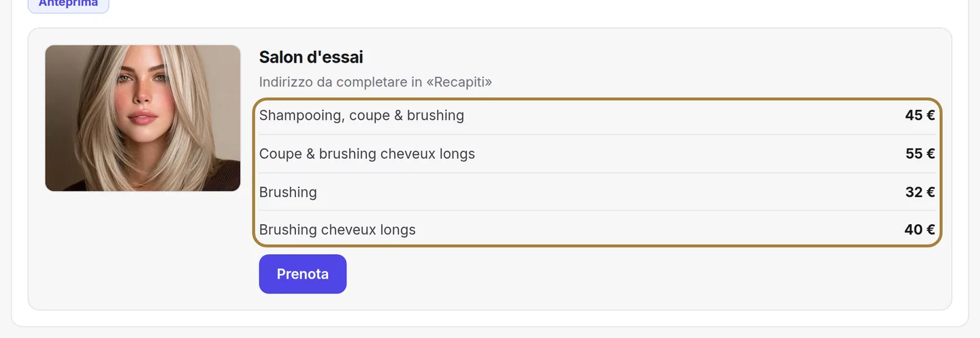The height and width of the screenshot is (338, 980).
Task: Click the address to complete in Recapiti text
Action: 376,82
